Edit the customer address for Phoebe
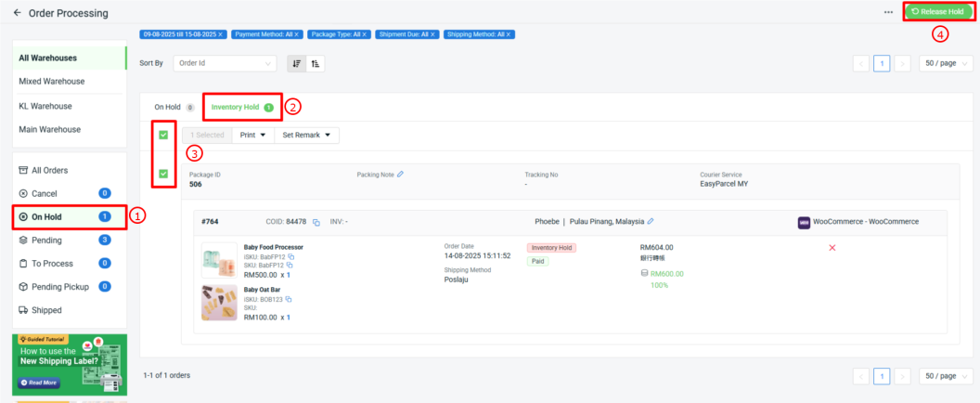The width and height of the screenshot is (980, 403). point(651,221)
